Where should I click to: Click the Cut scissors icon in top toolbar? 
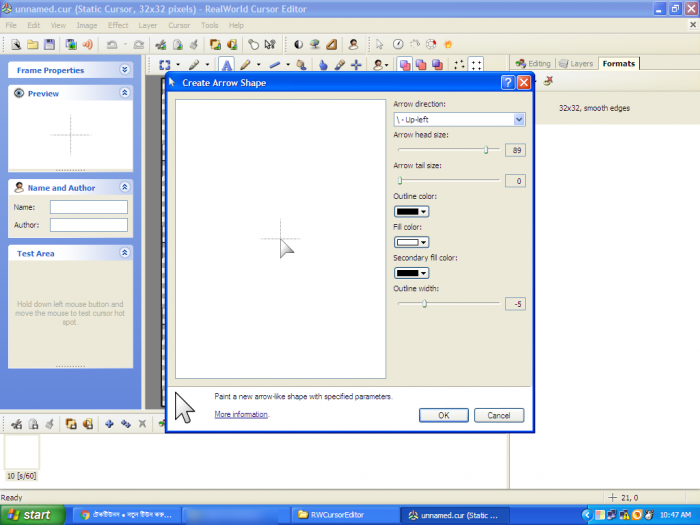[x=161, y=44]
